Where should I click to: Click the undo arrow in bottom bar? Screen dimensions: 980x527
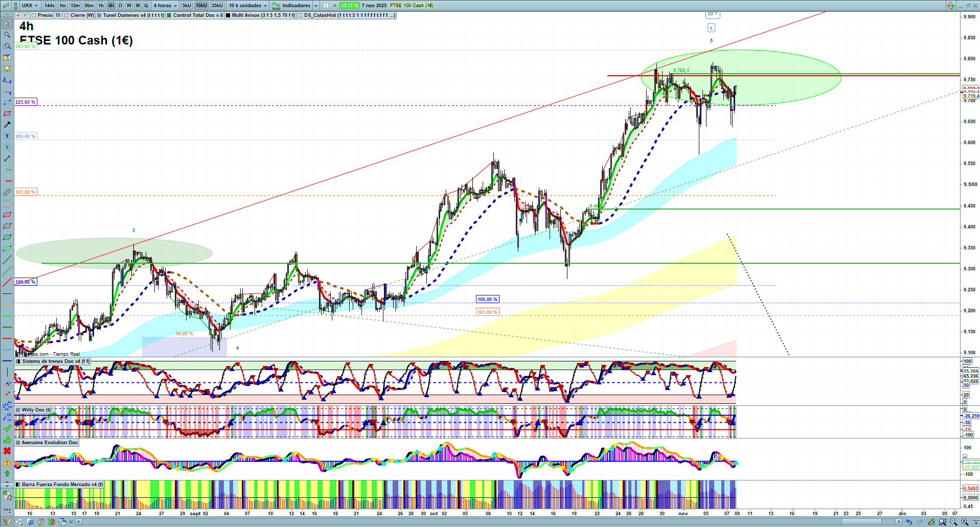tap(908, 522)
